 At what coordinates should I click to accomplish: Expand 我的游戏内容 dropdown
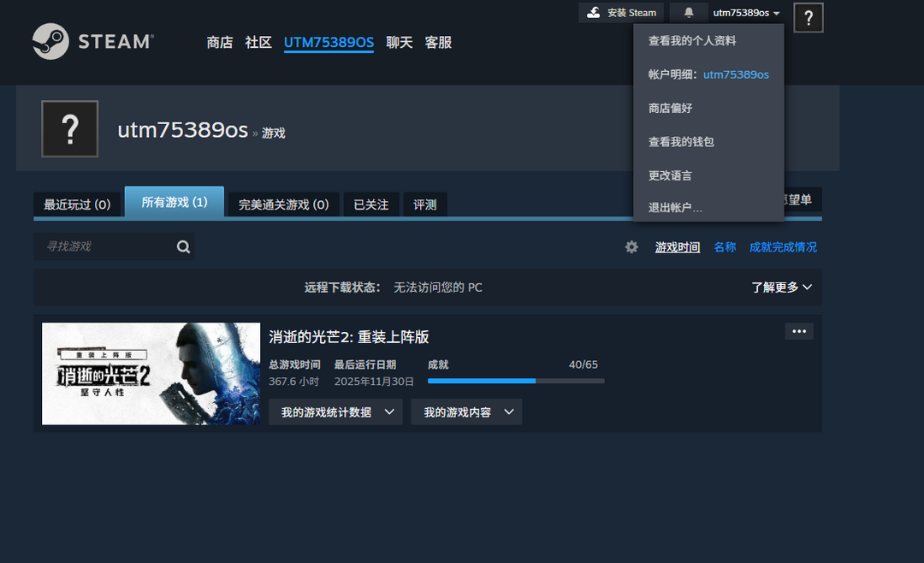click(466, 412)
